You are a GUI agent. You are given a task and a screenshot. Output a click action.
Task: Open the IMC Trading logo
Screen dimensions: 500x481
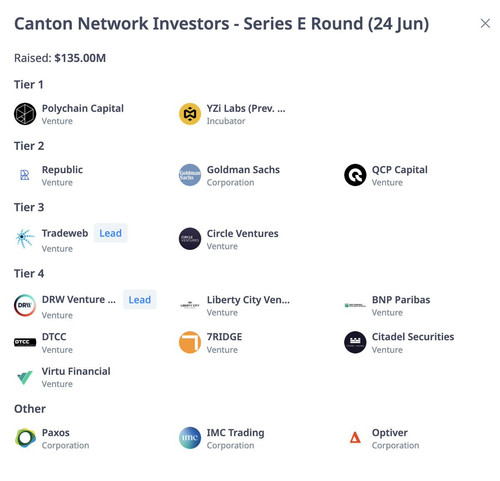click(x=190, y=438)
